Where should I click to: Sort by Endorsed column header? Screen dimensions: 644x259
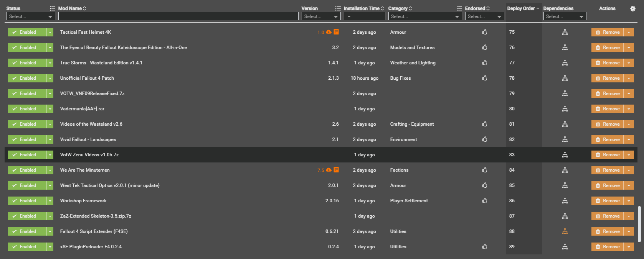477,8
